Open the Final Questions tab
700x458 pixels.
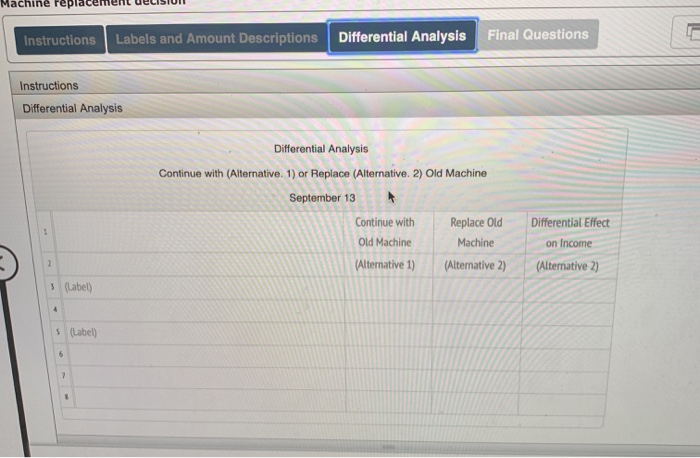538,34
